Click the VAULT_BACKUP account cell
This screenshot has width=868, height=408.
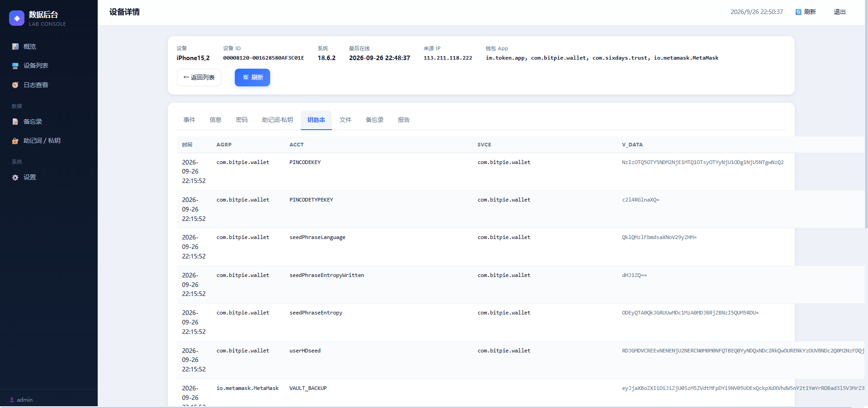308,388
